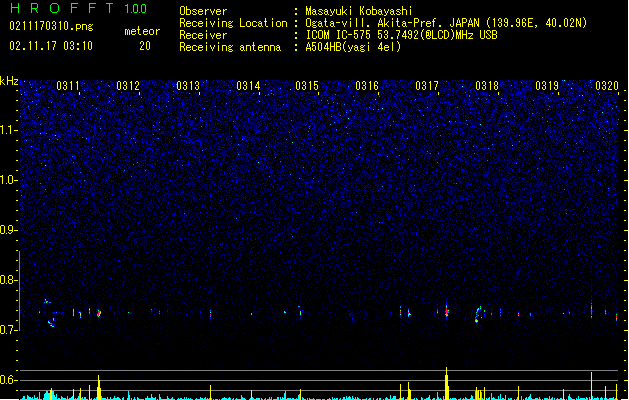This screenshot has height=400, width=629.
Task: Click the strong meteor echo just after 0317
Action: pos(446,311)
